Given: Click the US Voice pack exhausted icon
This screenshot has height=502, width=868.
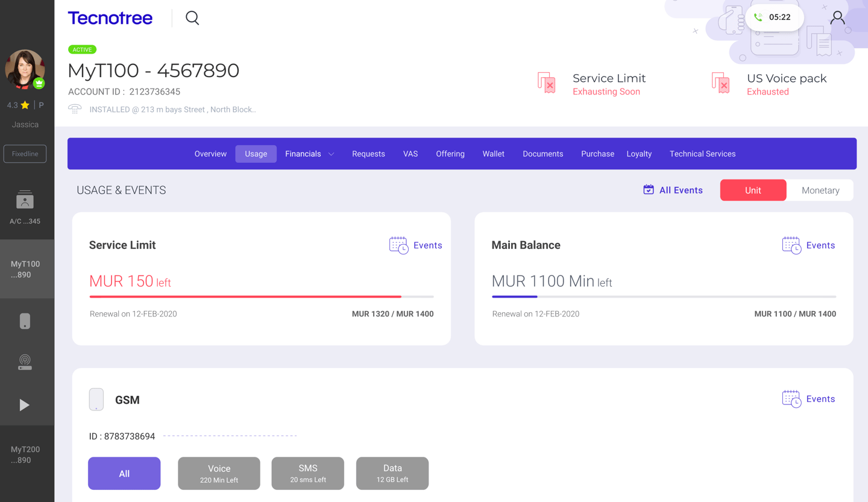Looking at the screenshot, I should 720,83.
